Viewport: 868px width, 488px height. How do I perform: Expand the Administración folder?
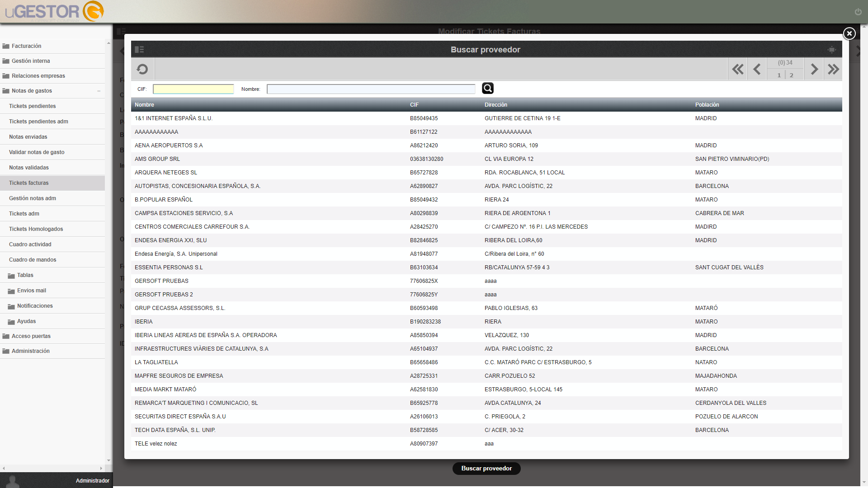[52, 351]
